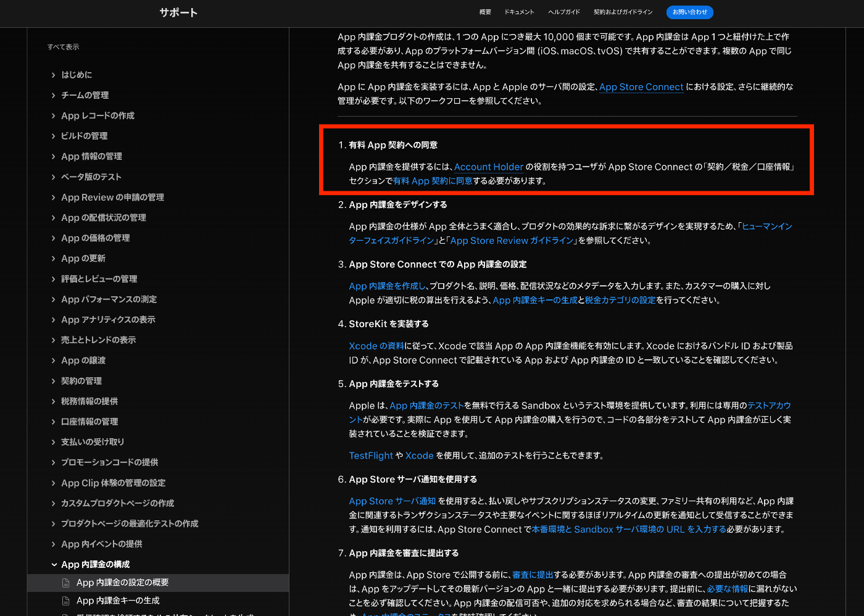Open the 概要 tab in top navigation
Screen dimensions: 864x616
(x=485, y=12)
